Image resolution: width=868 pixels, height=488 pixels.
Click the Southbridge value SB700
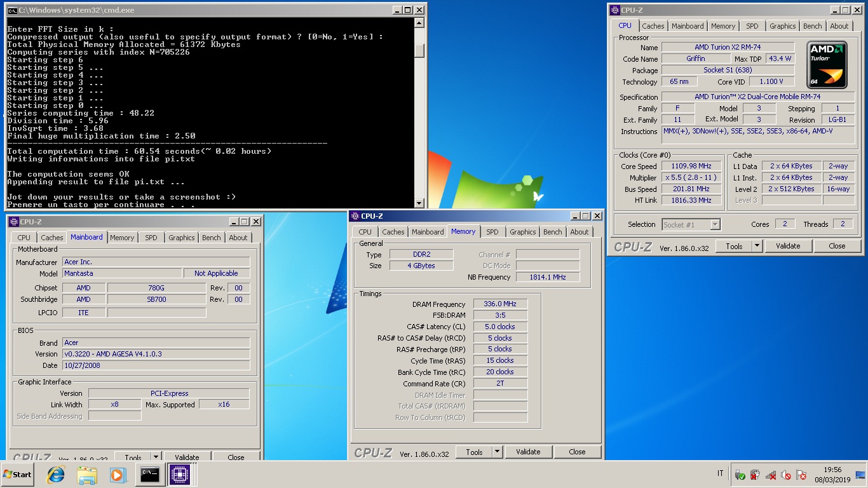pyautogui.click(x=156, y=299)
